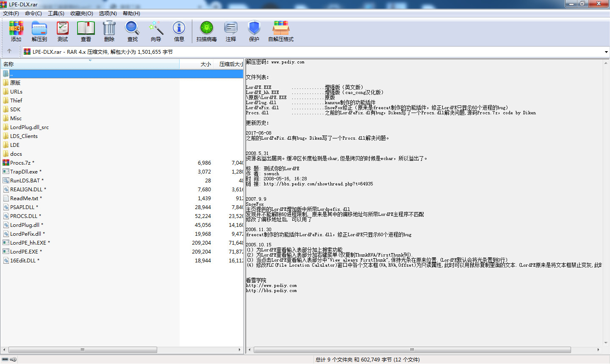Open the 文件(F) menu
Viewport: 610px width, 364px height.
[11, 14]
